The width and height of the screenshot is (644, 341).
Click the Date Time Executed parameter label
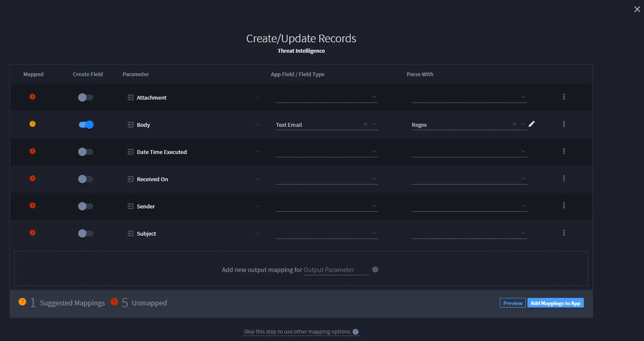point(162,152)
